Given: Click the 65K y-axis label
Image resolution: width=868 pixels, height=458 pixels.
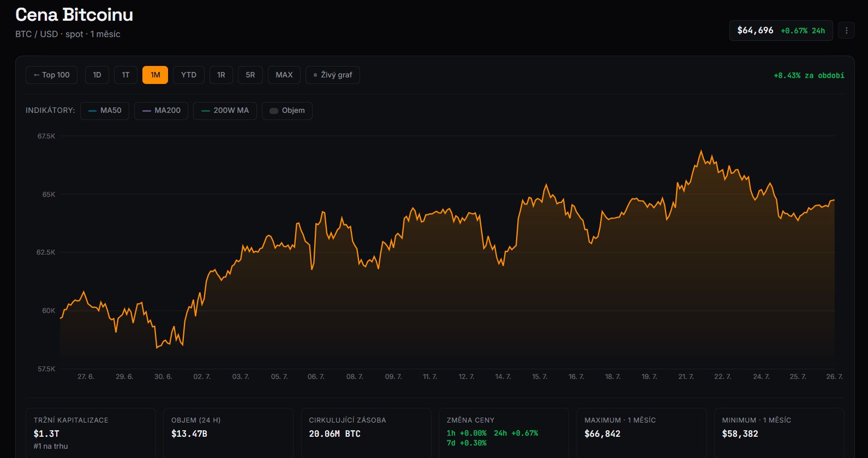Looking at the screenshot, I should [x=49, y=195].
